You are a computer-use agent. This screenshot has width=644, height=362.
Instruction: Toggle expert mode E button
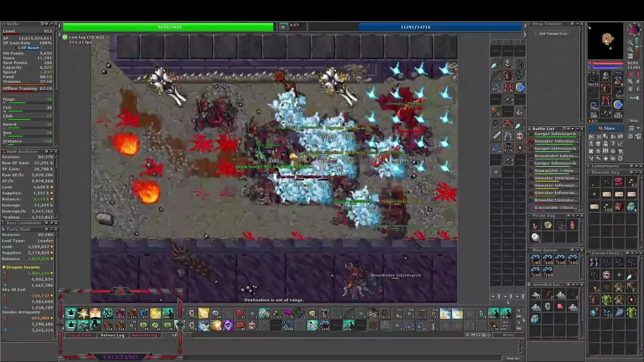click(638, 89)
